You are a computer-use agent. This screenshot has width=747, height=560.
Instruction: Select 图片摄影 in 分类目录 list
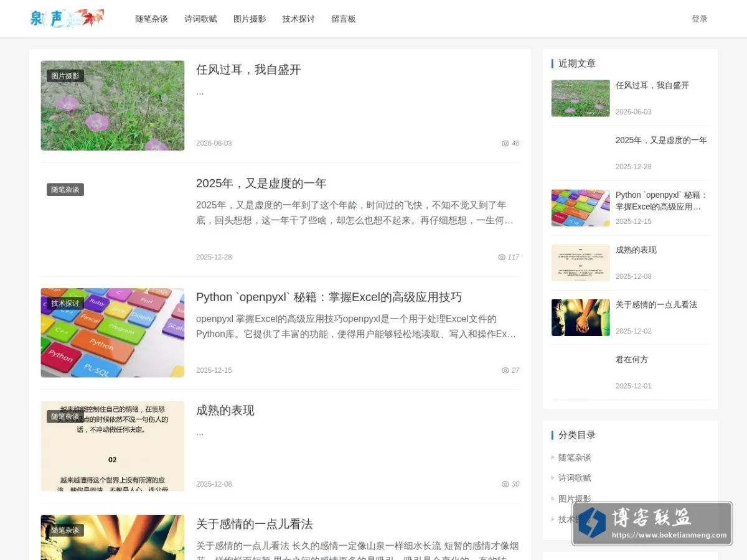click(x=575, y=498)
